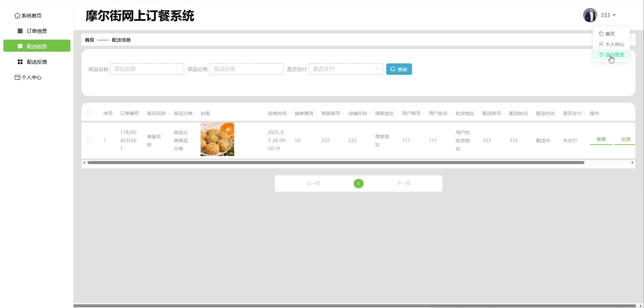The height and width of the screenshot is (308, 644).
Task: Click the table scrollbar right arrow
Action: [632, 163]
